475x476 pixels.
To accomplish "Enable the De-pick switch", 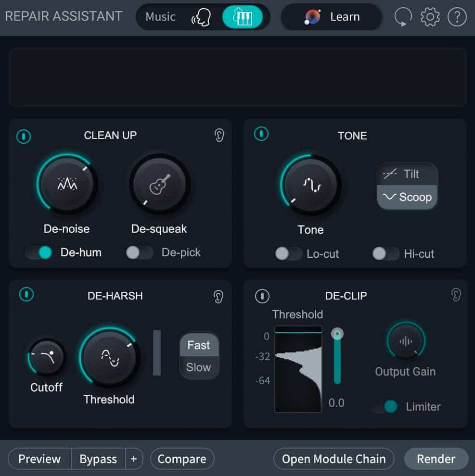I will [x=140, y=252].
